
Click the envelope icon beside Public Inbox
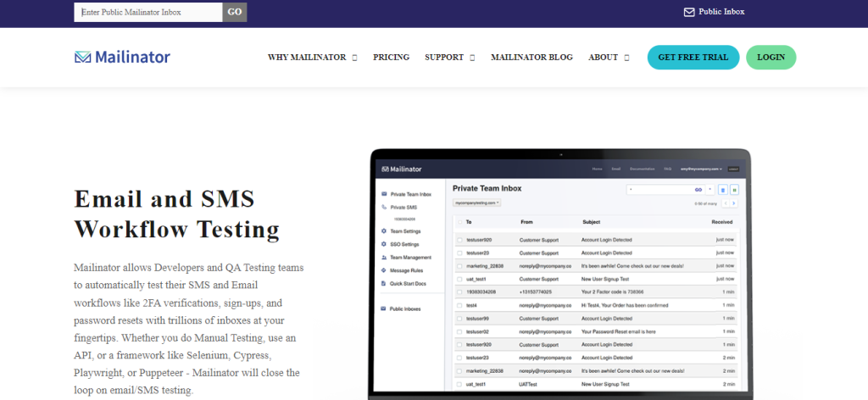689,12
